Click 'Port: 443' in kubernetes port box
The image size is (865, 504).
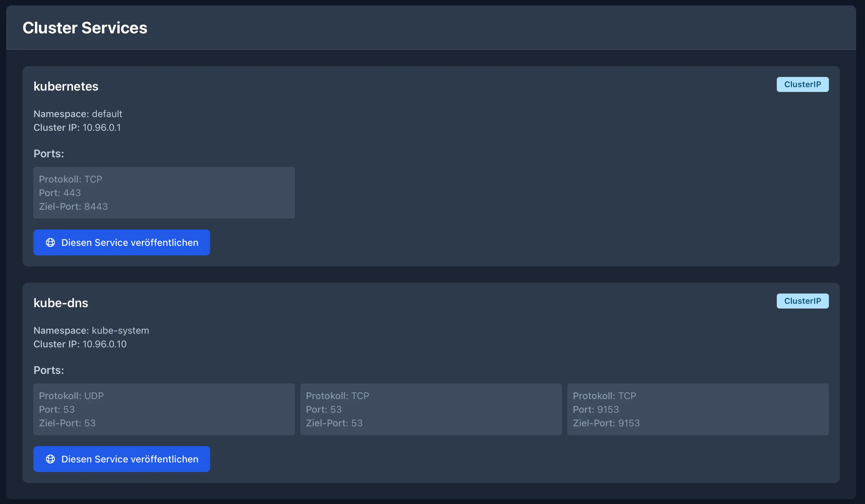tap(60, 193)
